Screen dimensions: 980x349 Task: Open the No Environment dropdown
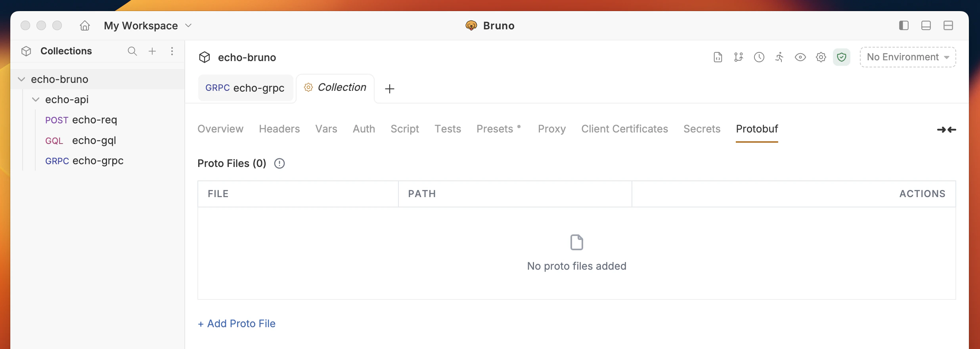(x=908, y=57)
